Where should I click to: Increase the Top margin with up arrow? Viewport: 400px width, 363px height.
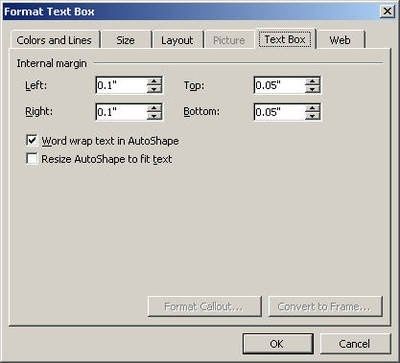(x=312, y=81)
